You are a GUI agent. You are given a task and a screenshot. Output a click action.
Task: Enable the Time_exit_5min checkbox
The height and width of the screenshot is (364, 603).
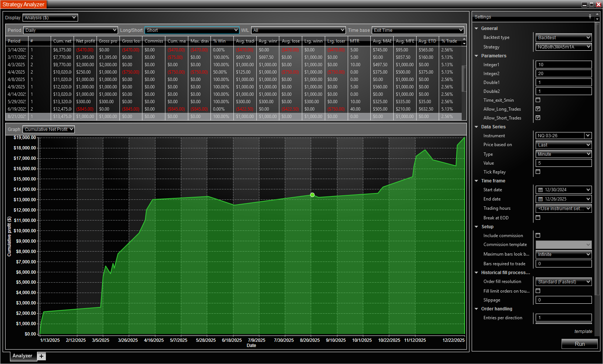click(x=538, y=100)
